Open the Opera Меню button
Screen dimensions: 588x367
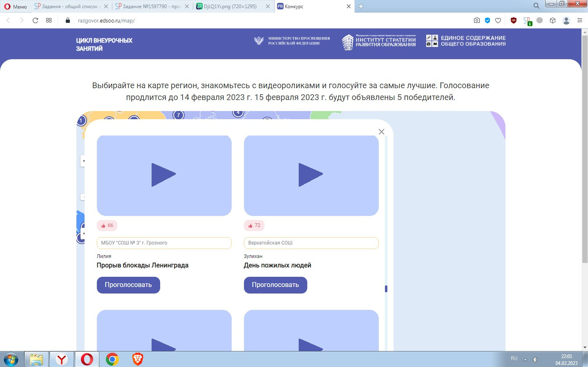(x=16, y=7)
